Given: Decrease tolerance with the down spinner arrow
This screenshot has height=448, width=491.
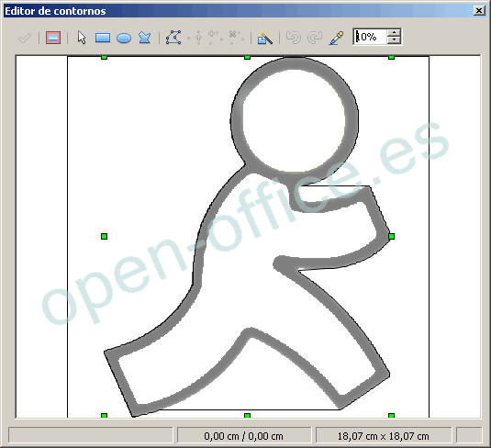Looking at the screenshot, I should 394,40.
